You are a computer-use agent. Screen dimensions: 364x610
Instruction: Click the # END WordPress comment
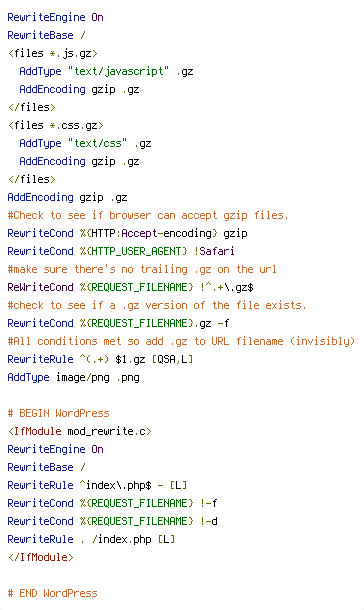(x=52, y=593)
